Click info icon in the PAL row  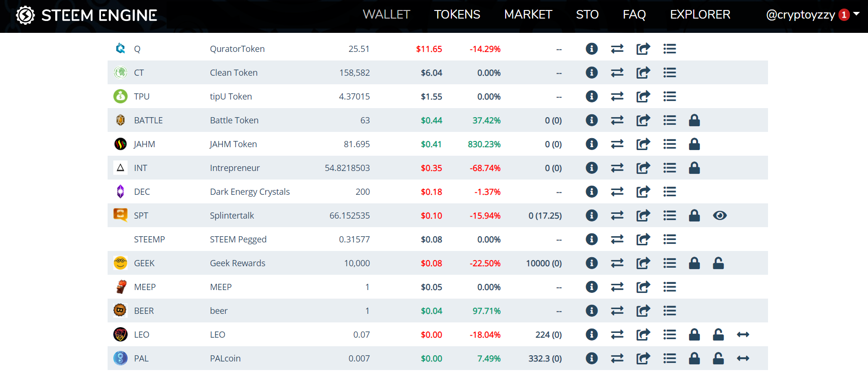pos(591,358)
